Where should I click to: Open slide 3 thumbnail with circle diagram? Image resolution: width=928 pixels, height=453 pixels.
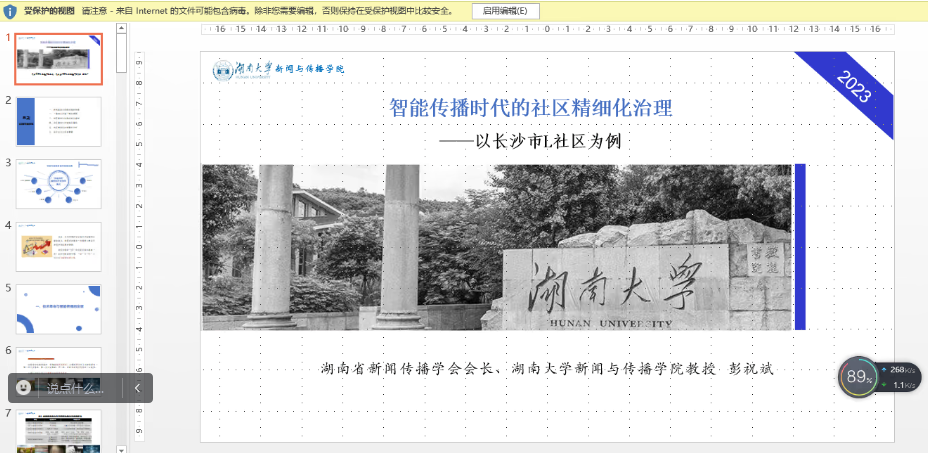59,184
